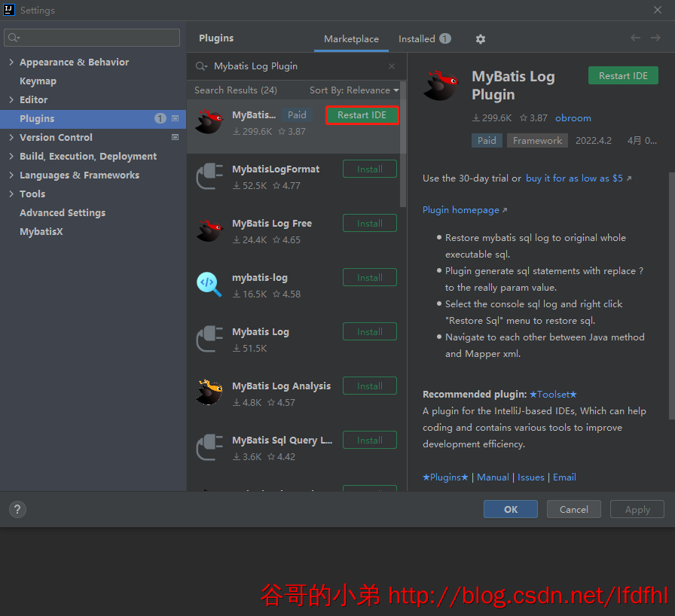The width and height of the screenshot is (675, 616).
Task: Click the Installed count badge
Action: tap(445, 38)
